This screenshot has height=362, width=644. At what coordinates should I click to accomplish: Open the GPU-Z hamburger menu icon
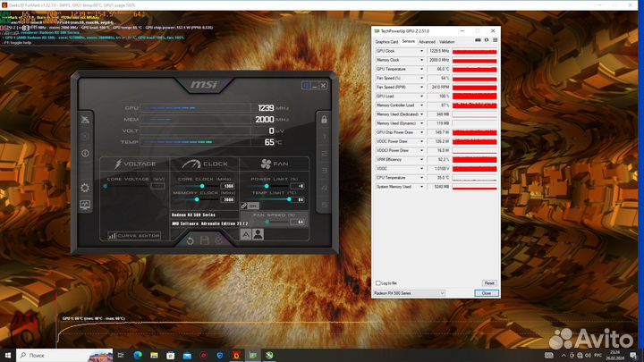pyautogui.click(x=495, y=40)
